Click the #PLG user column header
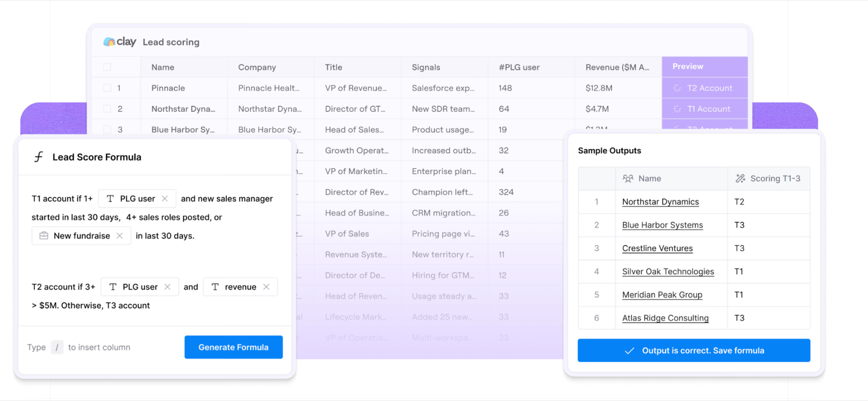The image size is (868, 401). coord(531,67)
